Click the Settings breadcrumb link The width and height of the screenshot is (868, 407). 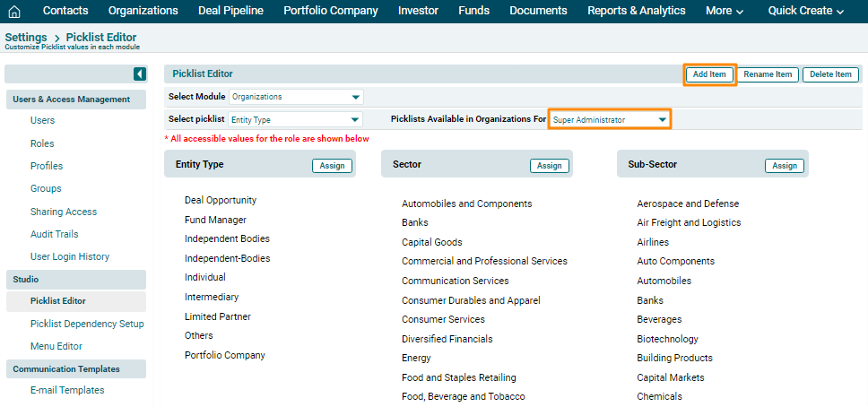[26, 38]
